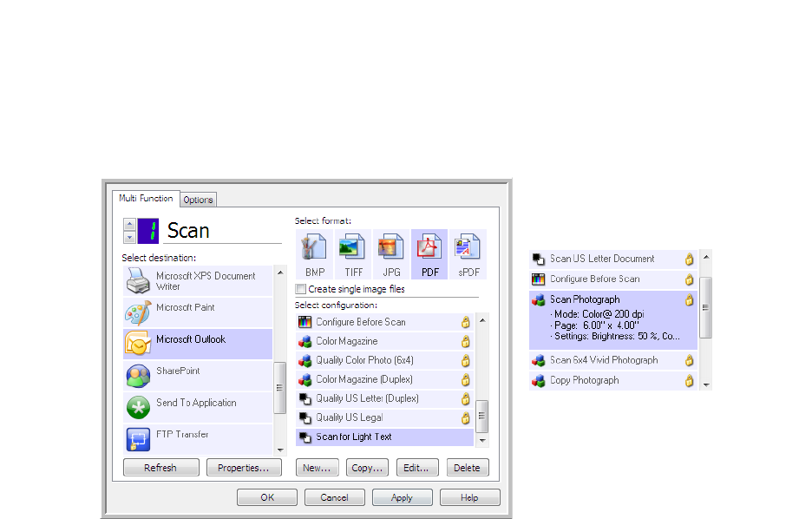Viewport: 812px width, 519px height.
Task: Click the Send To Application green icon
Action: coord(138,408)
